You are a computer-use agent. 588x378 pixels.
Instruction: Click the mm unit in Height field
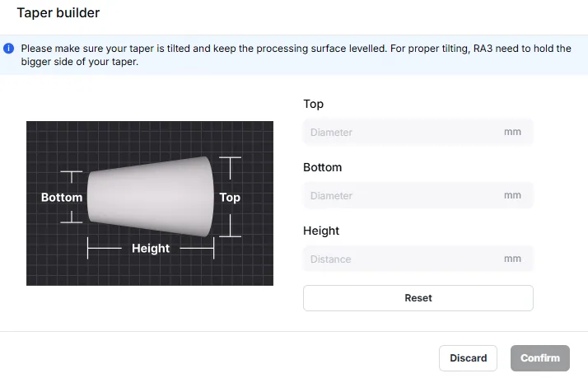pos(512,259)
